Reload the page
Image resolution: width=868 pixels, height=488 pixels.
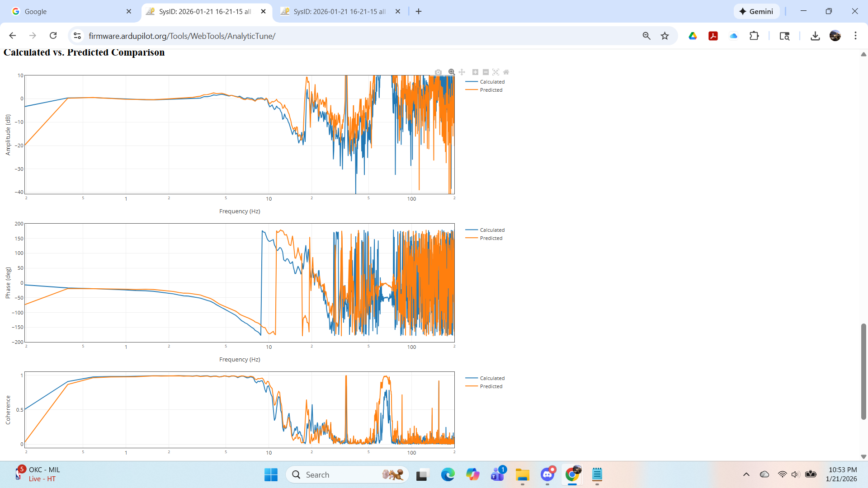53,36
